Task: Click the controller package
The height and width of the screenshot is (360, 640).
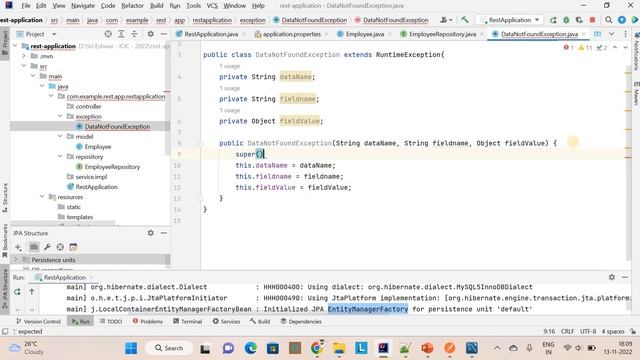Action: 88,107
